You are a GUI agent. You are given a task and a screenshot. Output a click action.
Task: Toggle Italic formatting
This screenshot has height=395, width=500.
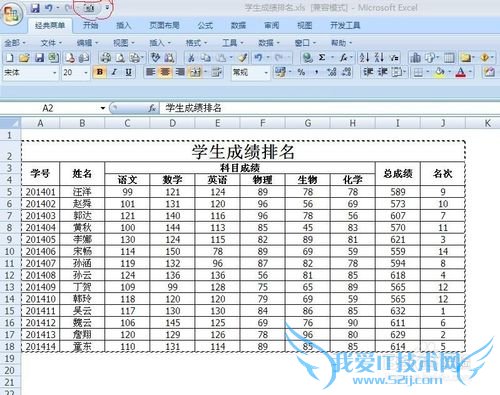pyautogui.click(x=114, y=72)
